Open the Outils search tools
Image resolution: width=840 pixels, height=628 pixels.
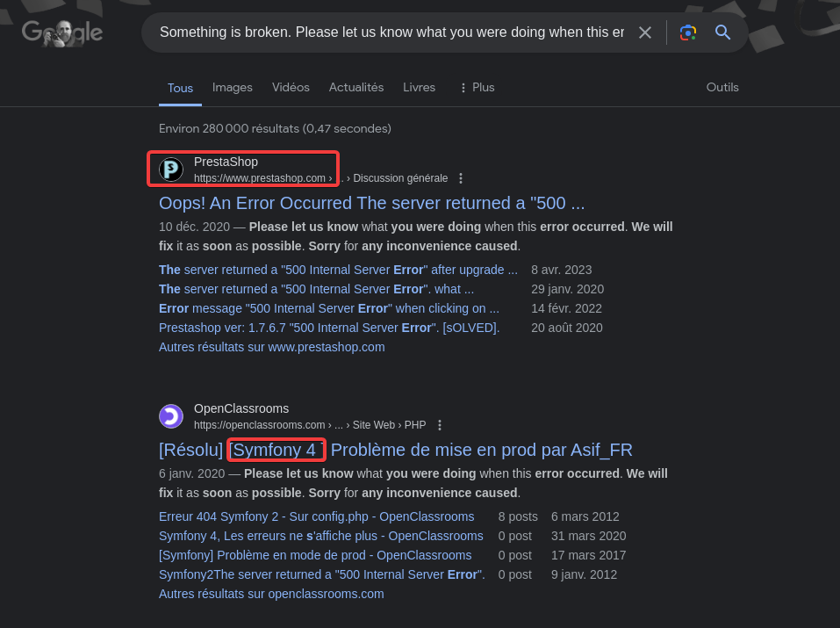[722, 88]
